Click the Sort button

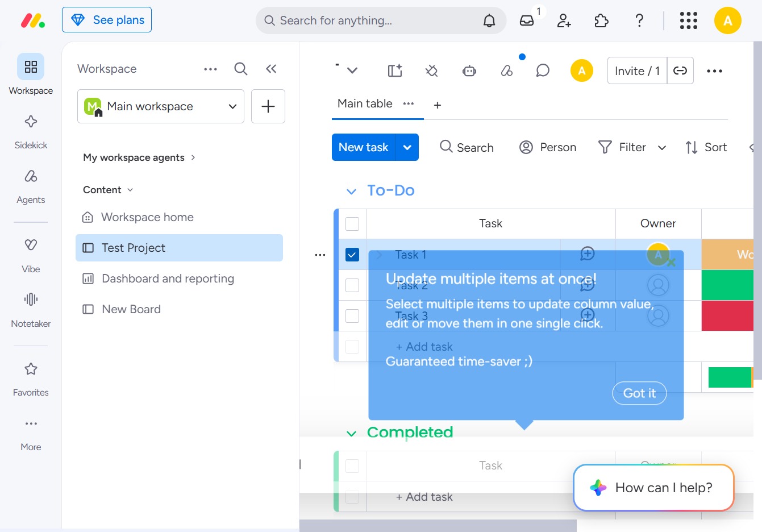click(x=706, y=147)
